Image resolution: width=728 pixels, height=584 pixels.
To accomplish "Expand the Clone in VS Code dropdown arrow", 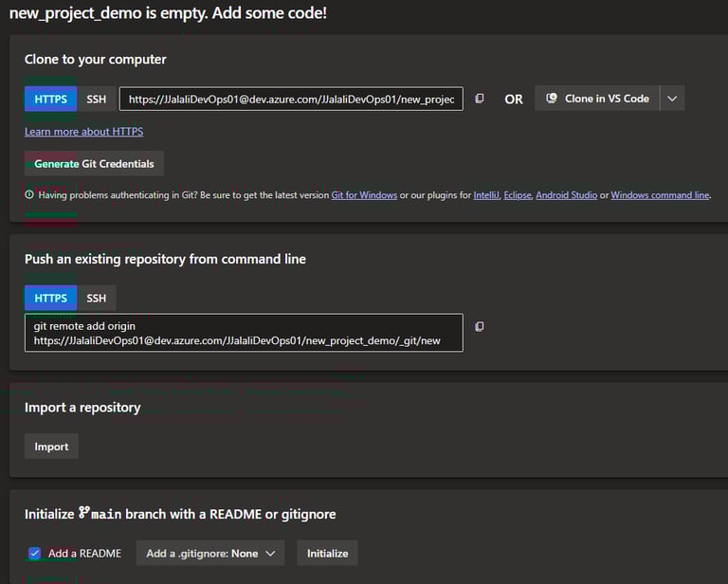I will point(672,99).
